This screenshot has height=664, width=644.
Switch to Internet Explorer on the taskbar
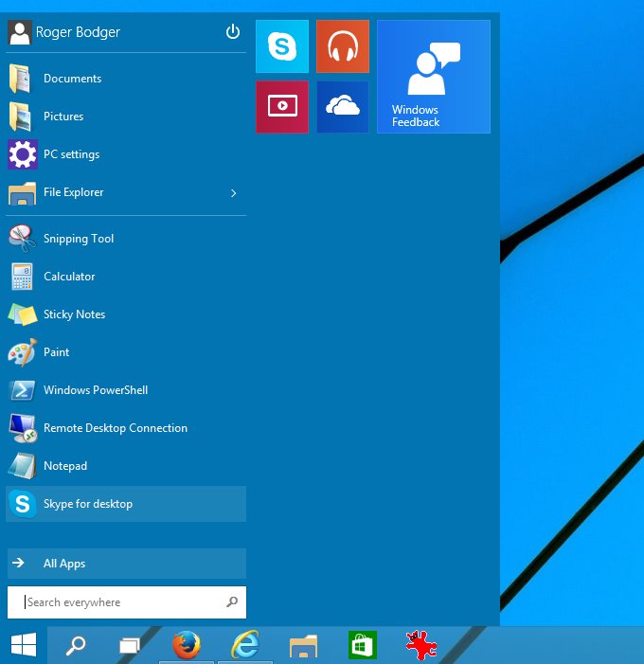click(245, 645)
